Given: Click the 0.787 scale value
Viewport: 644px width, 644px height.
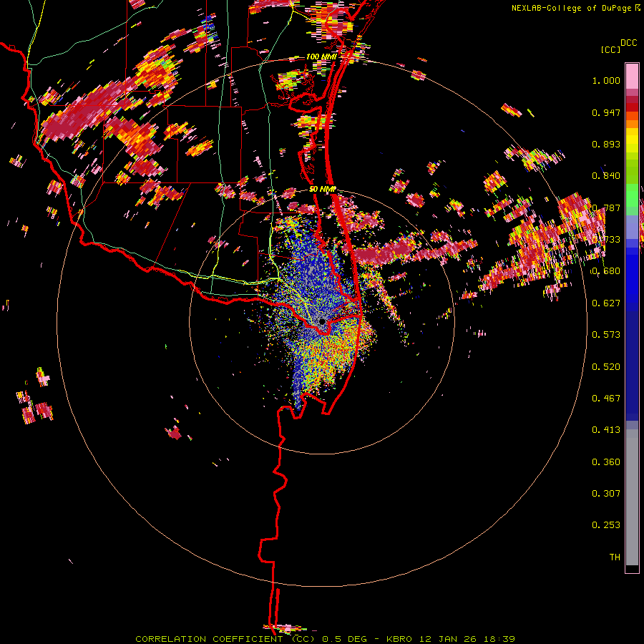Looking at the screenshot, I should click(606, 208).
